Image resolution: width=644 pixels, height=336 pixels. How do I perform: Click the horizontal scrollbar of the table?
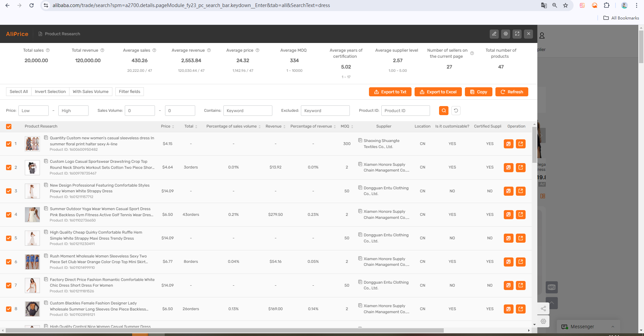pos(225,330)
